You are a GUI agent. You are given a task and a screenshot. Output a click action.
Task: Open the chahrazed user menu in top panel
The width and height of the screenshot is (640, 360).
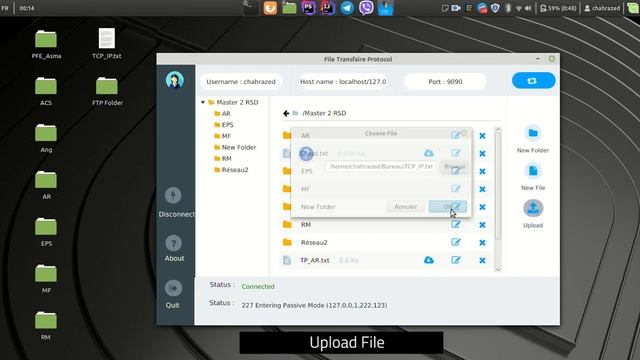tap(602, 8)
